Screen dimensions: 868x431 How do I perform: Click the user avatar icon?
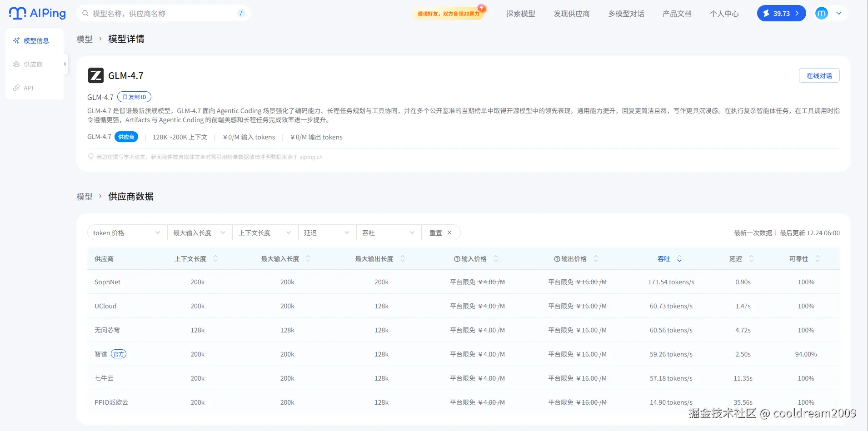[821, 13]
